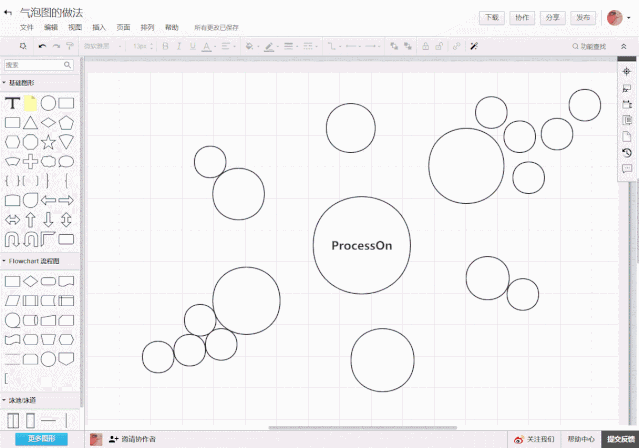This screenshot has width=639, height=448.
Task: Toggle italic formatting
Action: click(179, 46)
